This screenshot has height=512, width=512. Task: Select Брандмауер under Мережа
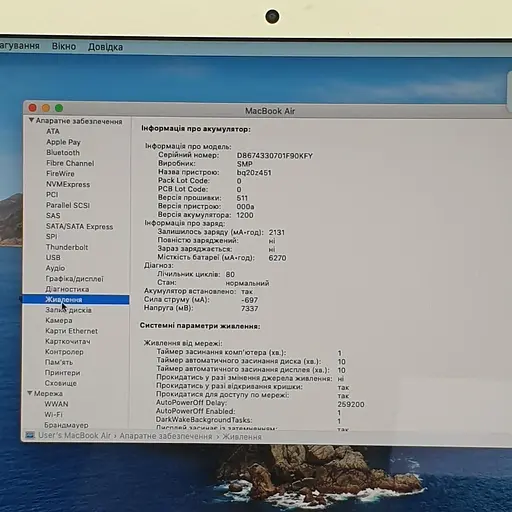(66, 425)
